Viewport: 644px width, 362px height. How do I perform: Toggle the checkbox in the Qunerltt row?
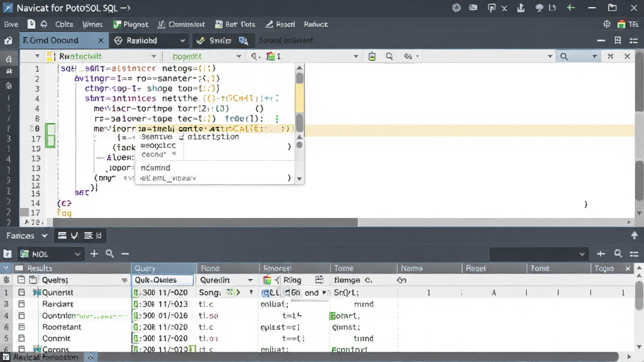click(x=21, y=292)
